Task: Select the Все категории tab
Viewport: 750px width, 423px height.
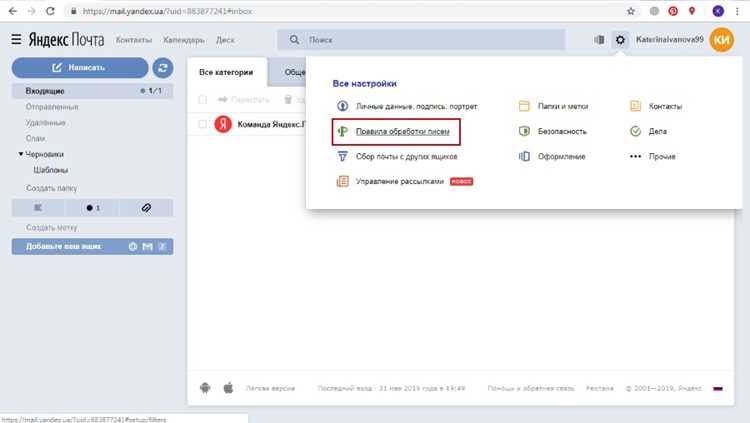Action: coord(226,72)
